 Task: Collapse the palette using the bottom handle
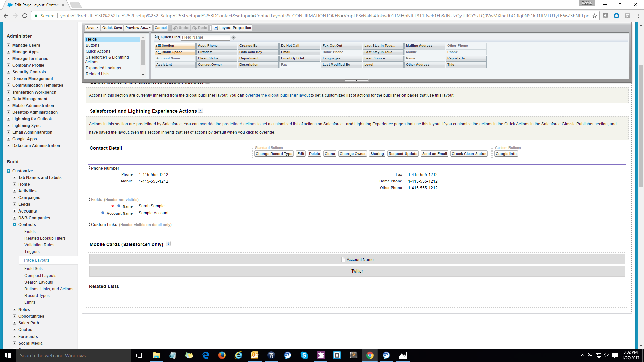357,81
